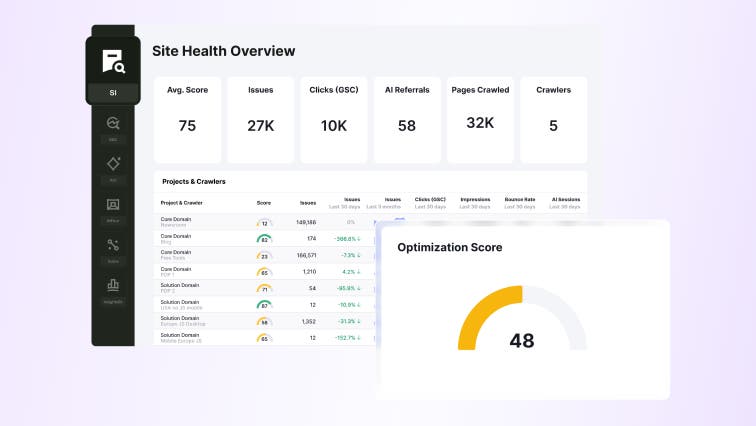Click the Issues 27K card

[261, 120]
